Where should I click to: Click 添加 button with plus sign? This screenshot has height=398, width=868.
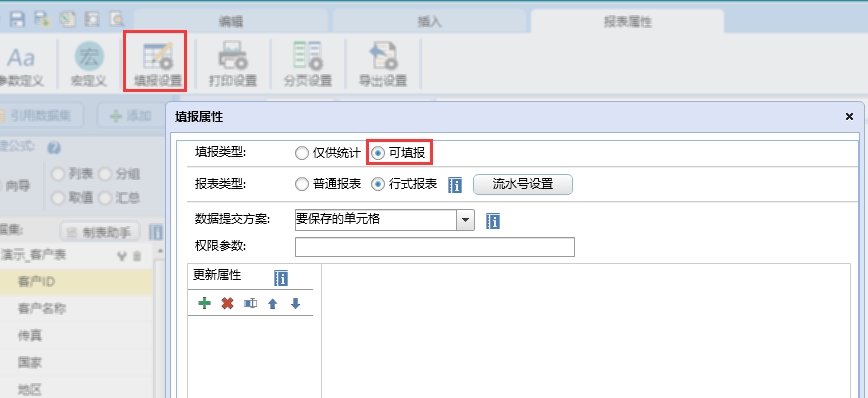coord(131,116)
